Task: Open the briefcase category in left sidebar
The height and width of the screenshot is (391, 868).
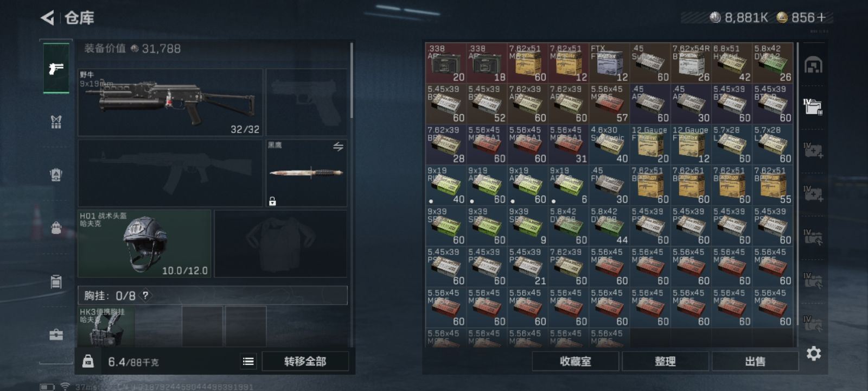Action: [56, 335]
